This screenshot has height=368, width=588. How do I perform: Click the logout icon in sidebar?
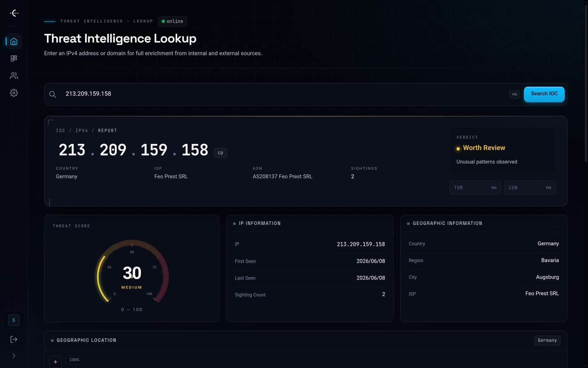[x=13, y=339]
